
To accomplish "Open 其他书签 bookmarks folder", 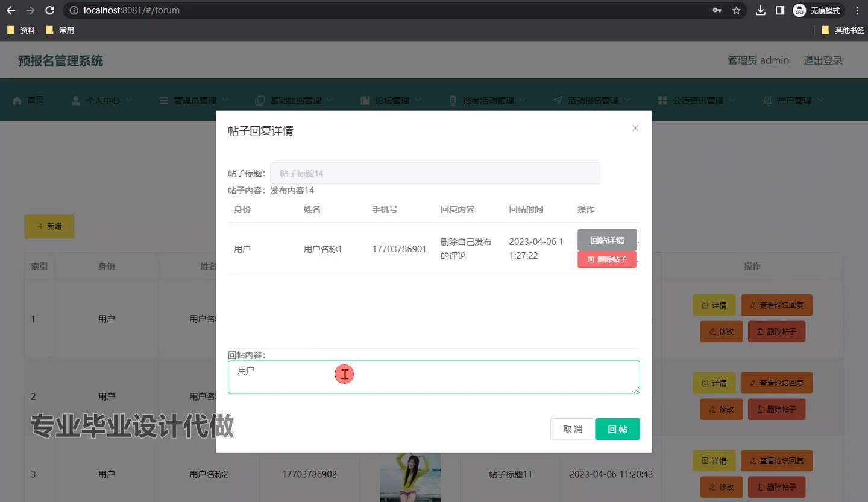I will click(843, 30).
